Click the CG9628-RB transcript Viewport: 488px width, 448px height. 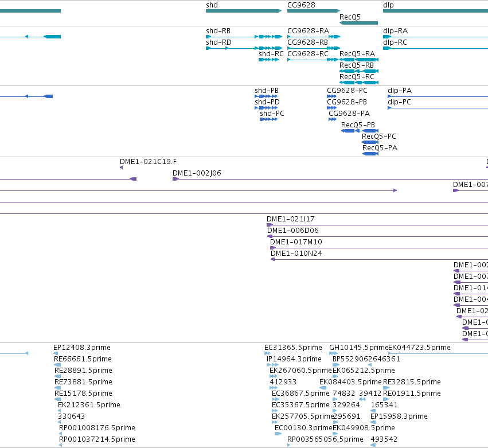[x=314, y=48]
